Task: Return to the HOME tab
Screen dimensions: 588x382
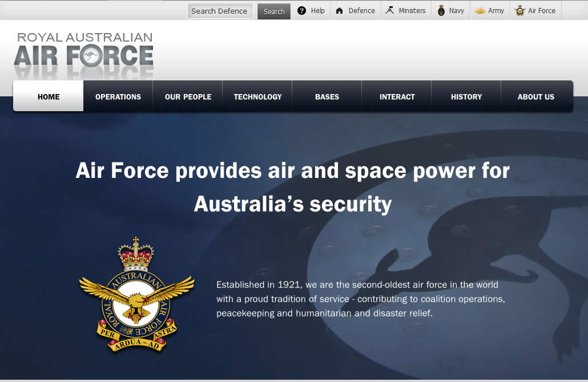Action: point(48,96)
